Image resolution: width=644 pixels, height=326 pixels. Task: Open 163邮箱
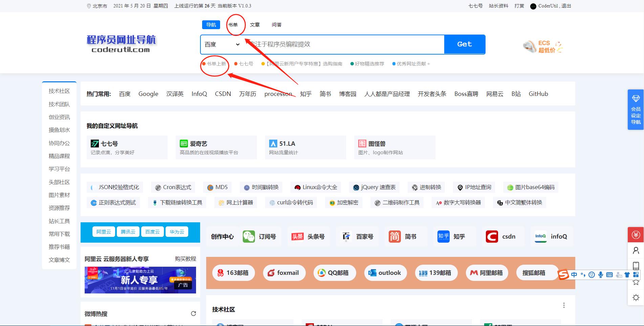(233, 273)
